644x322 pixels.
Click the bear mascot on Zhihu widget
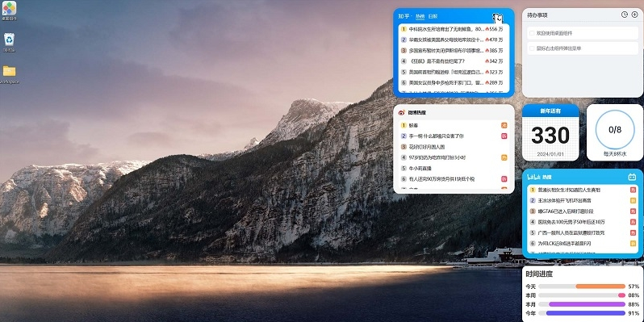pos(497,18)
